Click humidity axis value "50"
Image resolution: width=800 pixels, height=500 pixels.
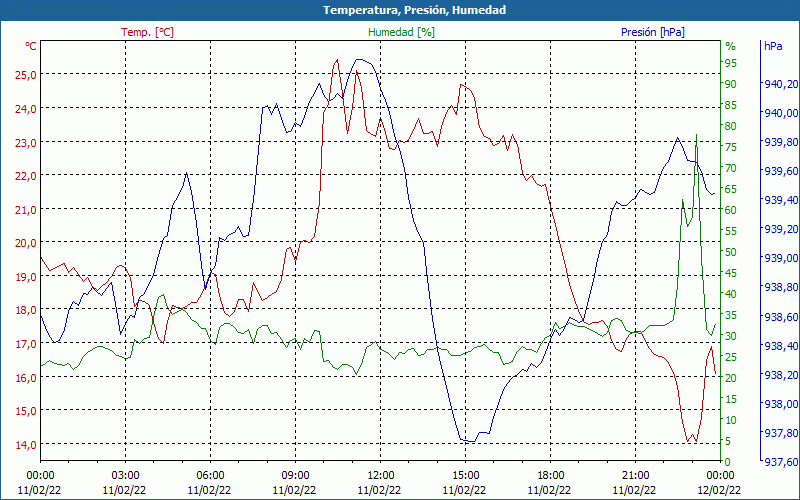coord(731,252)
